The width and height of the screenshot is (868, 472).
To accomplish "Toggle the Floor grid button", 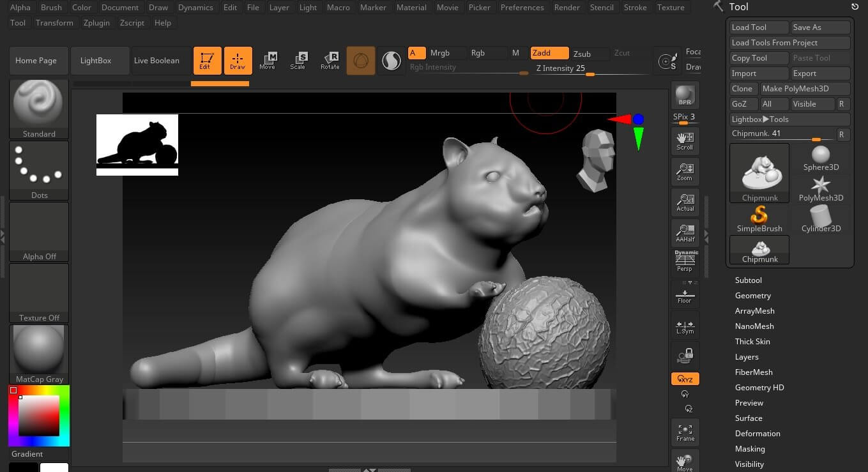I will point(685,294).
